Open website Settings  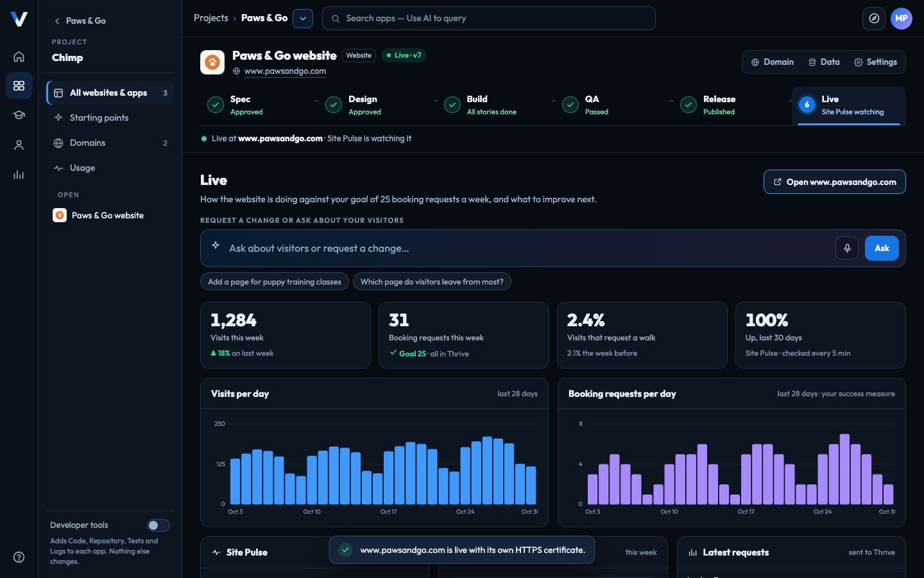click(875, 62)
